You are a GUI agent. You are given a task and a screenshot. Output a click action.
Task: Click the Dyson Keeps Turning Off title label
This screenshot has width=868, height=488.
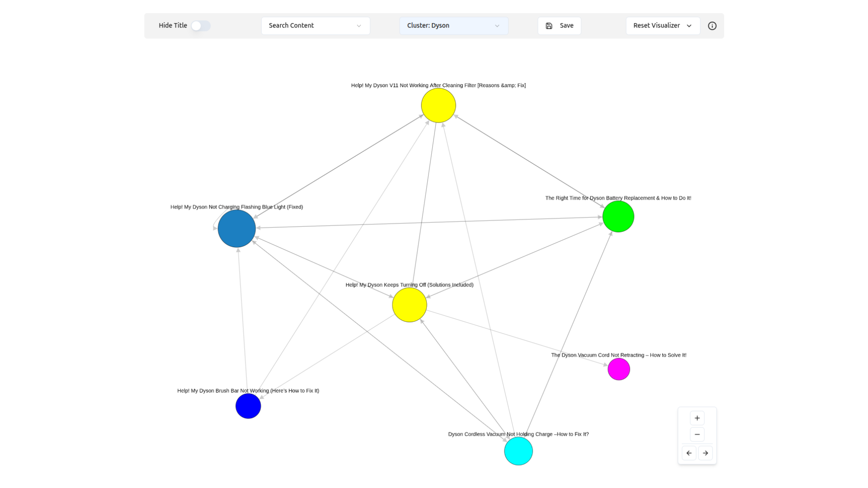point(409,285)
